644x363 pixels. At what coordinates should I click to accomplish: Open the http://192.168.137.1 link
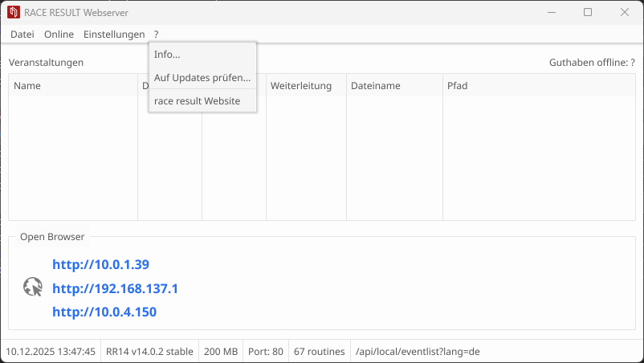point(115,288)
